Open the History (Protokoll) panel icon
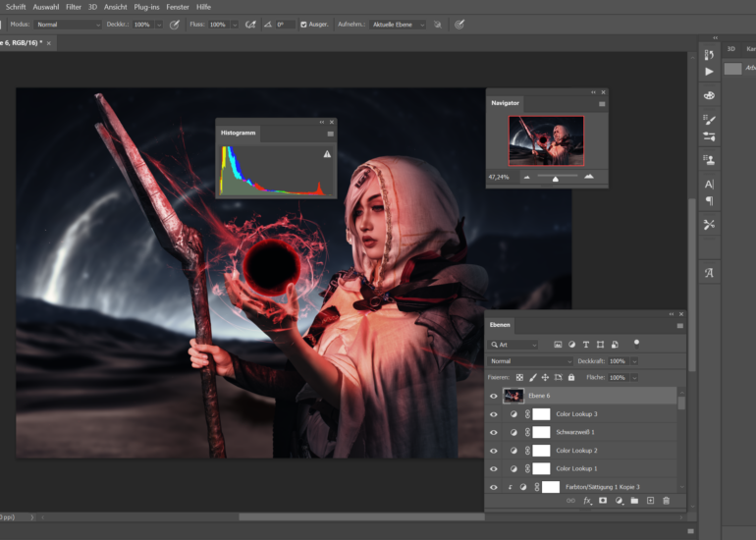Image resolution: width=756 pixels, height=540 pixels. click(x=709, y=54)
